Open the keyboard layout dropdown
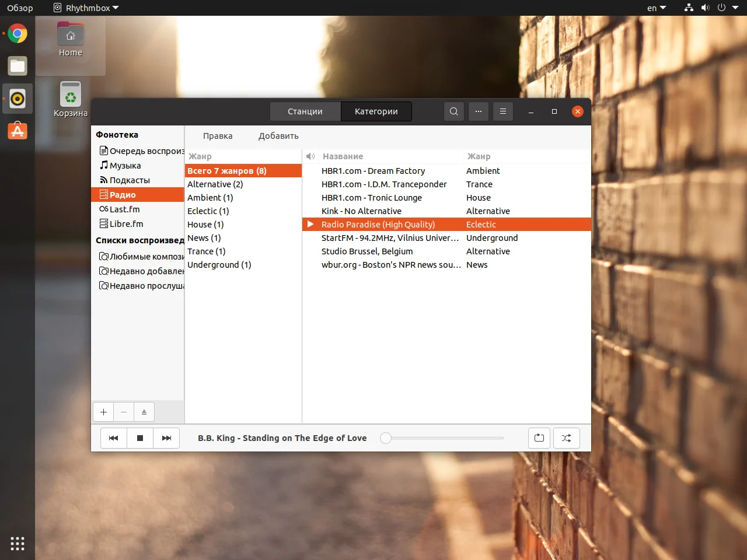The height and width of the screenshot is (560, 747). pos(655,8)
